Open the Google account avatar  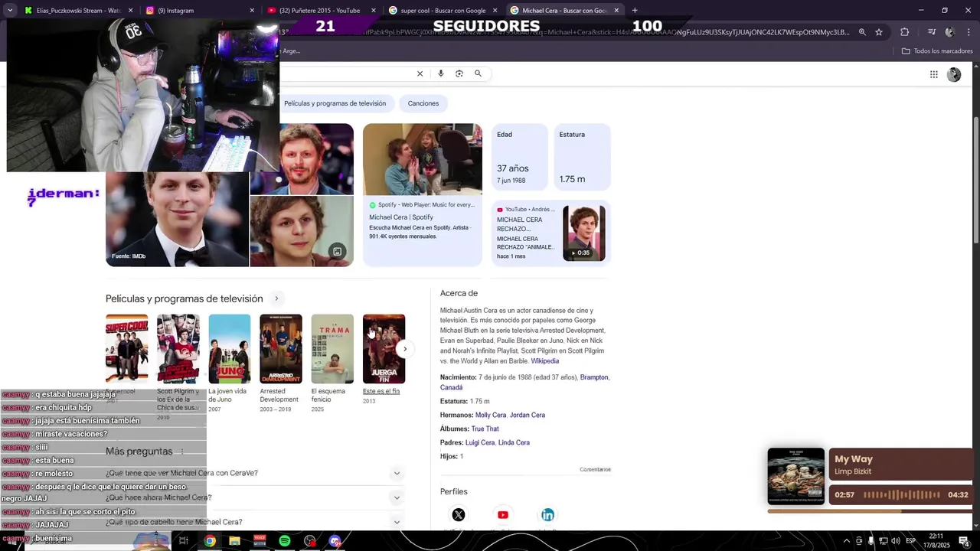click(954, 74)
